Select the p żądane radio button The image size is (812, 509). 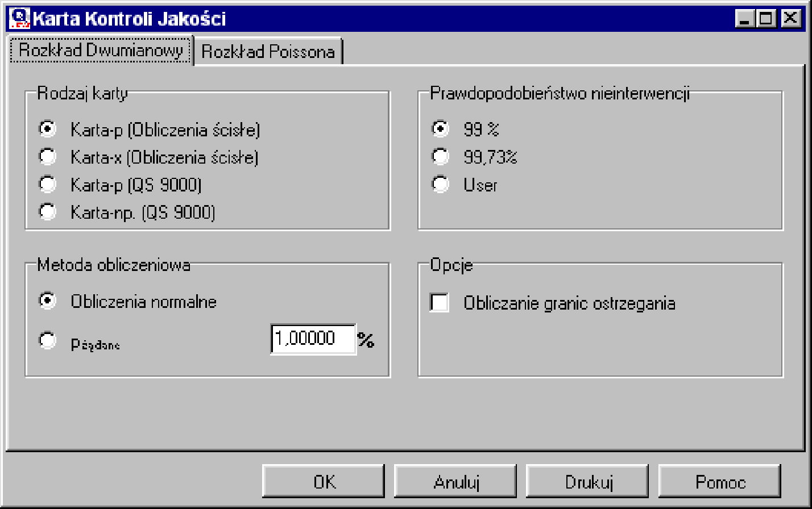(47, 341)
